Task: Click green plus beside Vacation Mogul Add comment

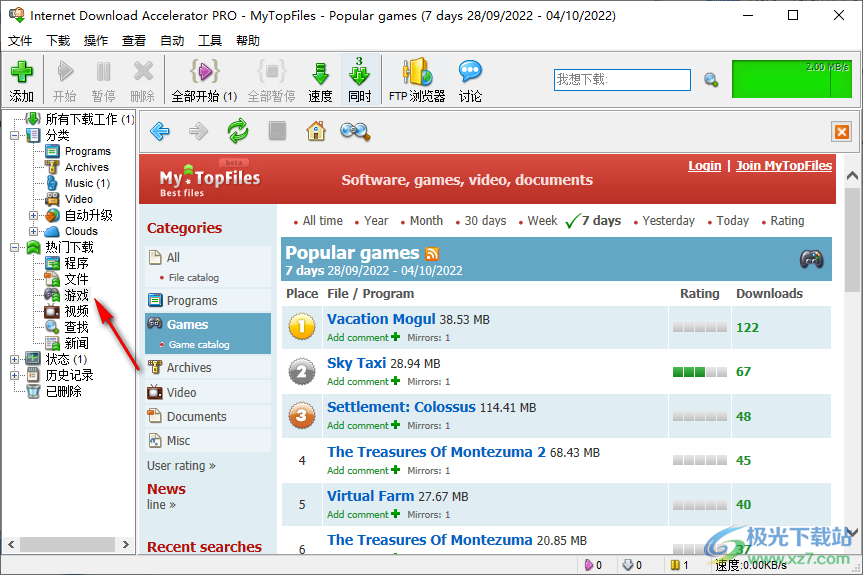Action: 395,336
